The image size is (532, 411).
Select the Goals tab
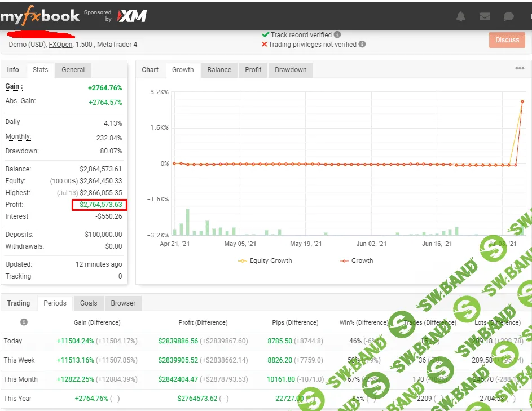[89, 303]
